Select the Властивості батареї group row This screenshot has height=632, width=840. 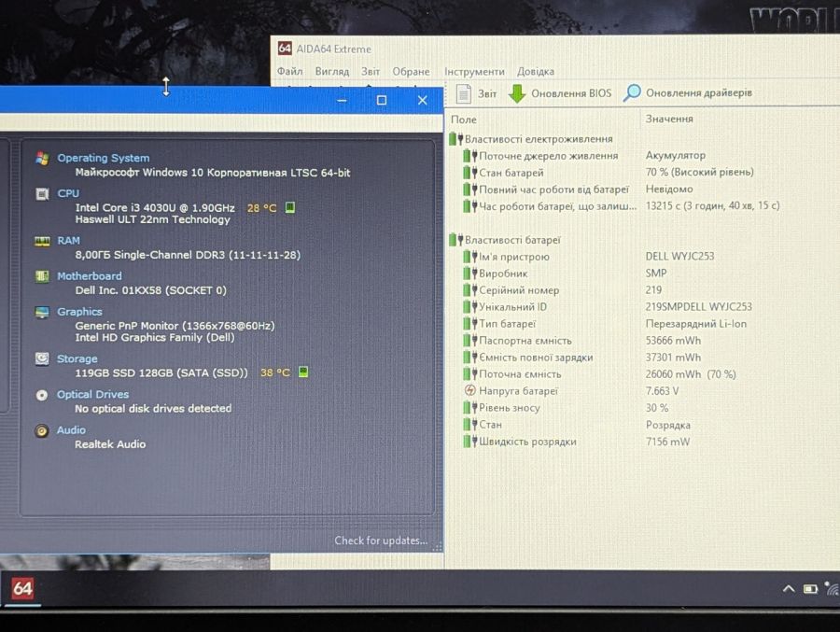pos(505,240)
